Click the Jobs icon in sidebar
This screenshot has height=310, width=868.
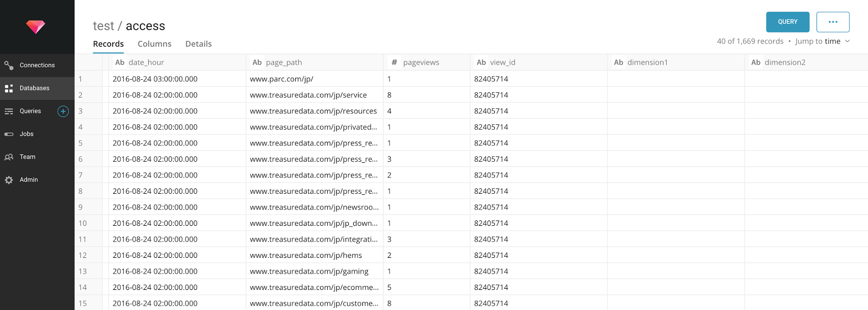click(9, 134)
